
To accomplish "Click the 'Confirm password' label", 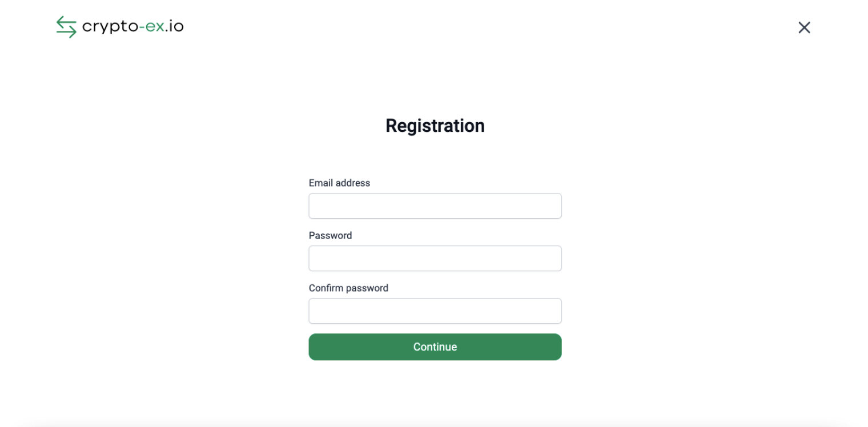I will (348, 288).
